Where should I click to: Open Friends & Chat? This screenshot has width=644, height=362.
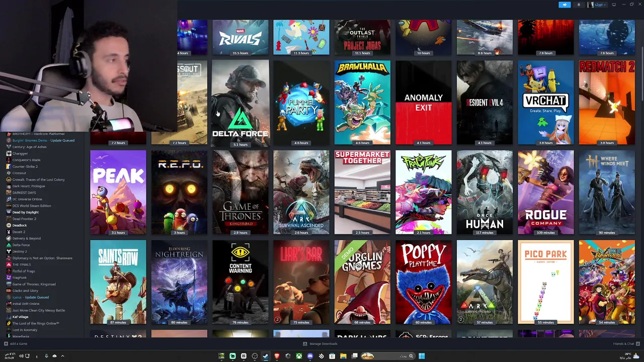point(626,344)
